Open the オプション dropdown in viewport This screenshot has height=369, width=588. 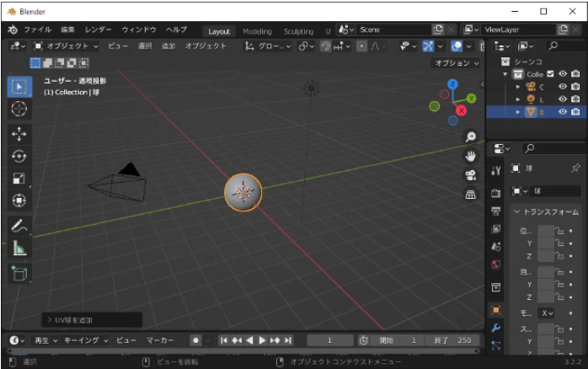455,63
